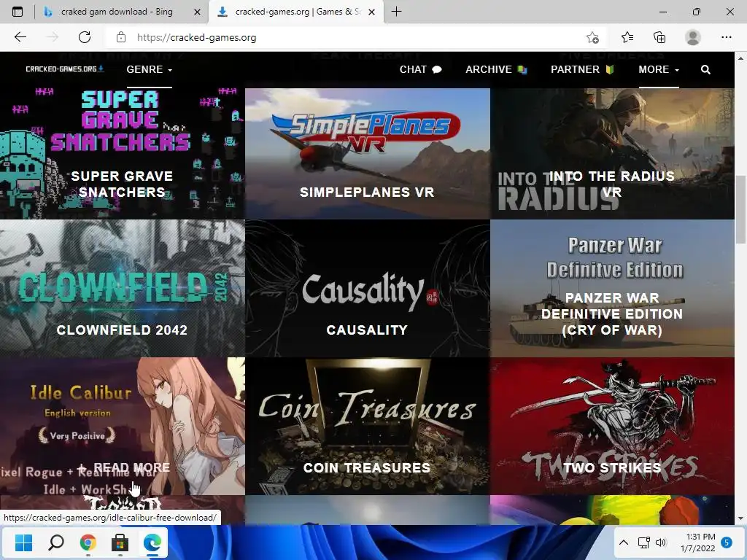The image size is (747, 560).
Task: Open Collections in the Edge toolbar
Action: coord(659,37)
